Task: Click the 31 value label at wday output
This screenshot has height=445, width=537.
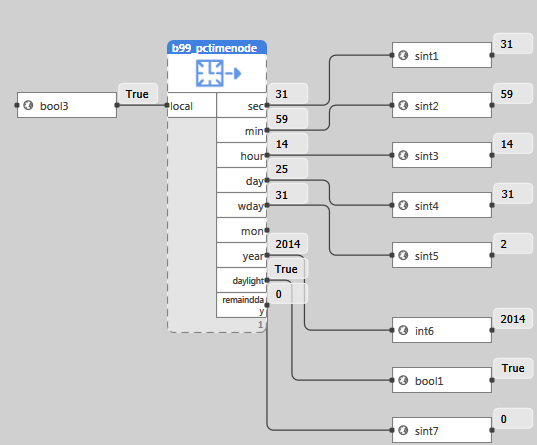Action: [288, 194]
